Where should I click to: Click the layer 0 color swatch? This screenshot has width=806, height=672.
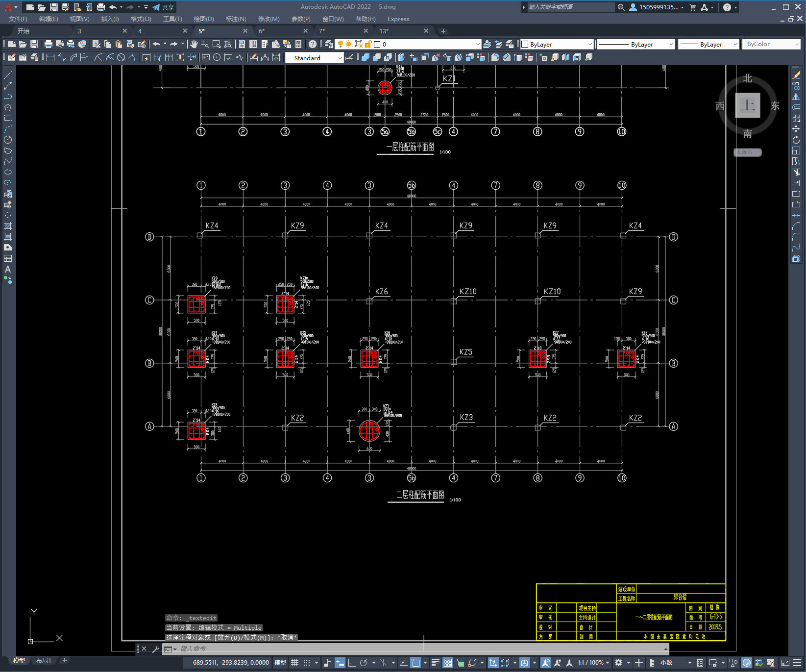click(377, 44)
